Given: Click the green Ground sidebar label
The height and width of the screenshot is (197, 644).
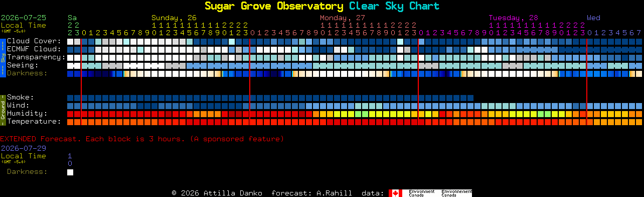Looking at the screenshot, I should click(3, 110).
